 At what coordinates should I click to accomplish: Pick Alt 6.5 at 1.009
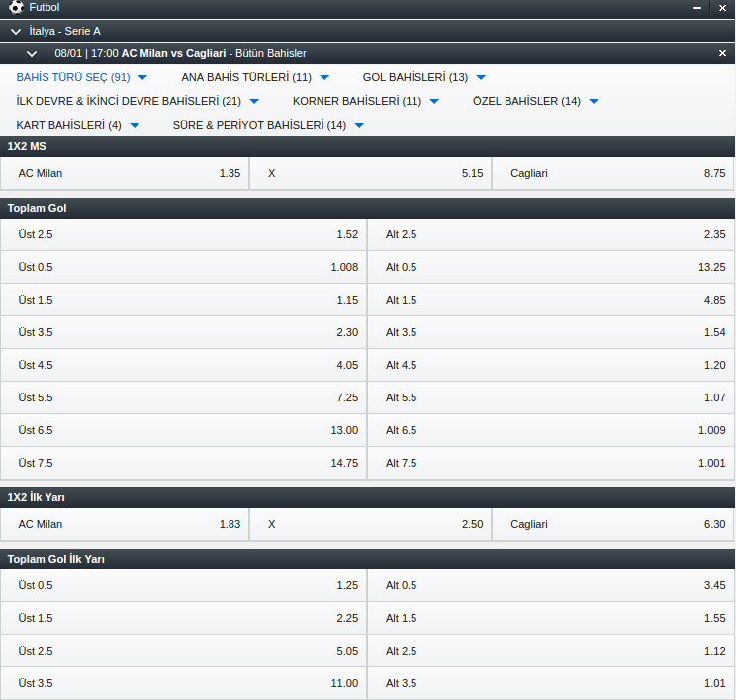click(x=551, y=430)
